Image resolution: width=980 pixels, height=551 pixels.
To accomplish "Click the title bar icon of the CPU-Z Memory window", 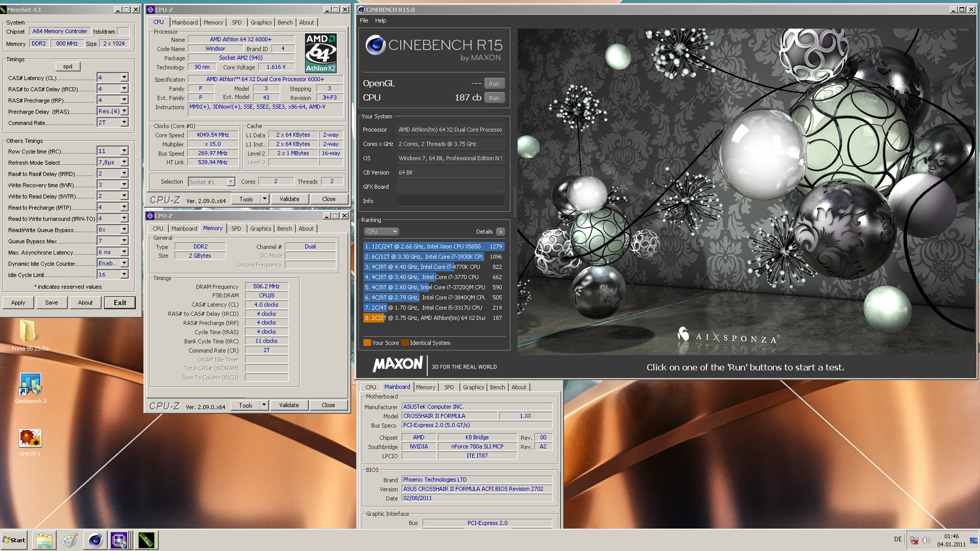I will (150, 216).
